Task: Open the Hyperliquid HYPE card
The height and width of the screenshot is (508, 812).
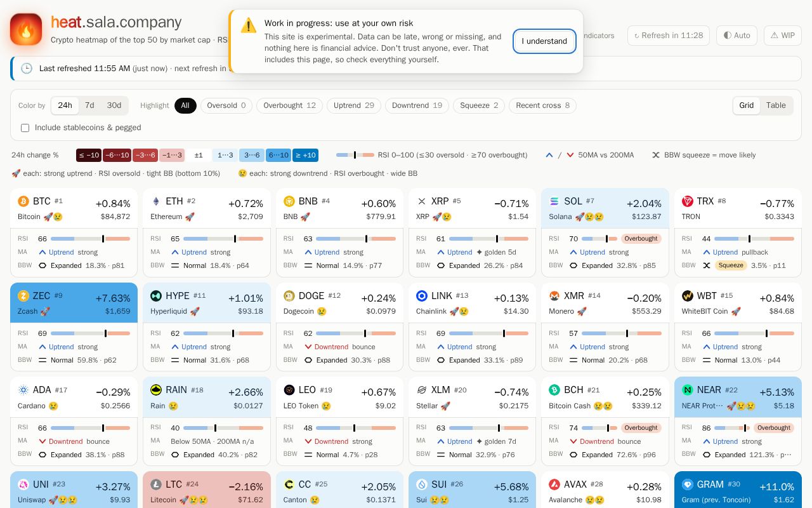Action: point(207,327)
